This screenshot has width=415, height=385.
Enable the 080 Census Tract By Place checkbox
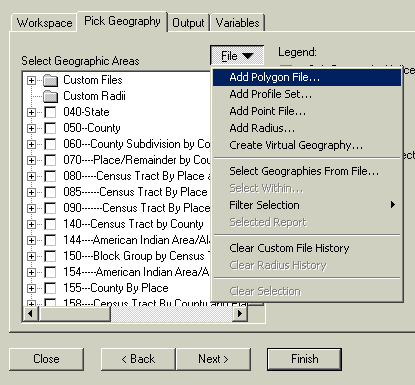point(50,176)
